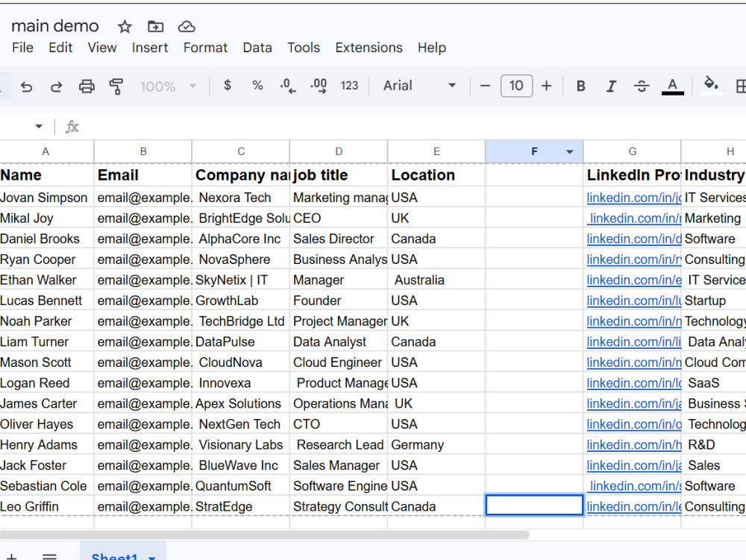Rename the main demo title
The image size is (746, 560).
coord(54,25)
